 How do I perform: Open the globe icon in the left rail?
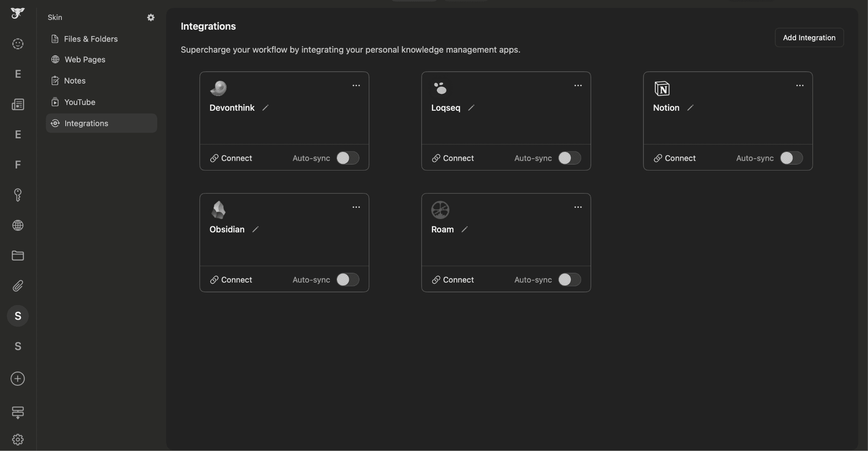pyautogui.click(x=17, y=225)
